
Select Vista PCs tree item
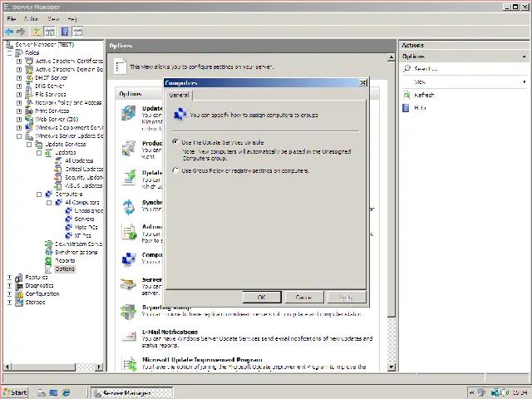(x=86, y=227)
